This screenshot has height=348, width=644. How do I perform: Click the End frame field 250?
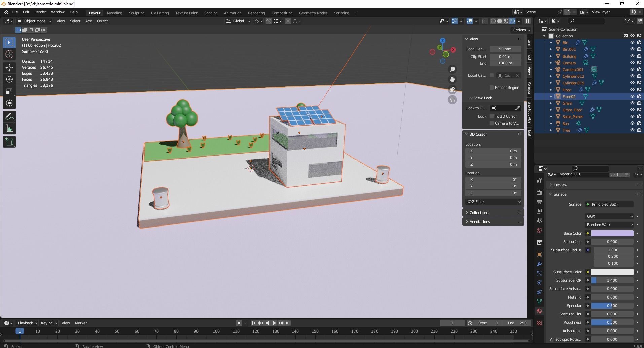(517, 323)
